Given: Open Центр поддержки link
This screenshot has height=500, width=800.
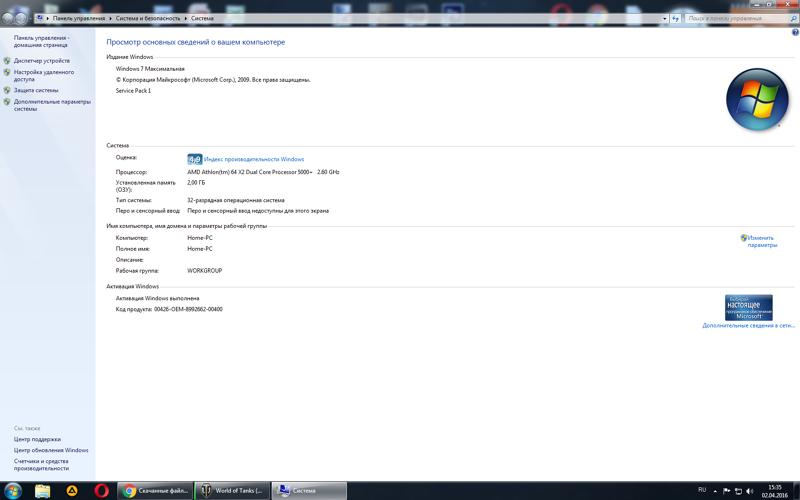Looking at the screenshot, I should click(37, 439).
